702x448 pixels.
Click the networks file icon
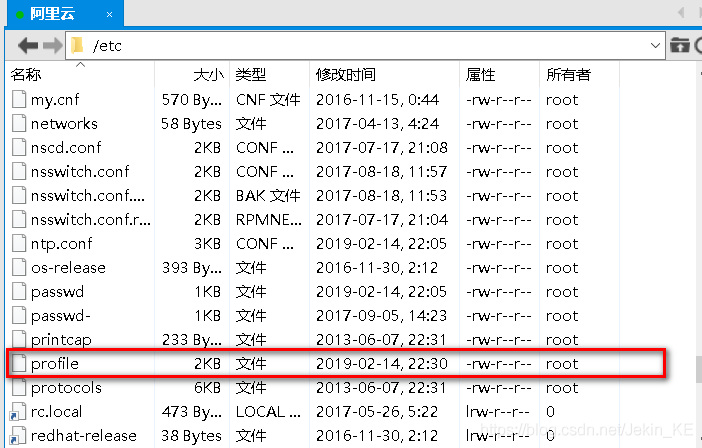[x=19, y=124]
